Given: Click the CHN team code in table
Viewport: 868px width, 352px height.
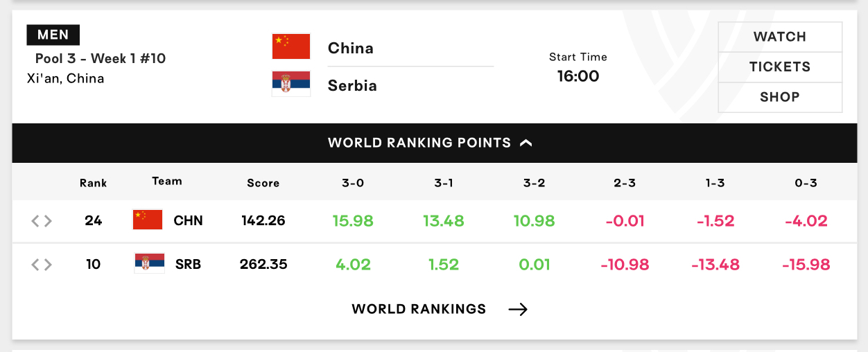Looking at the screenshot, I should (188, 221).
